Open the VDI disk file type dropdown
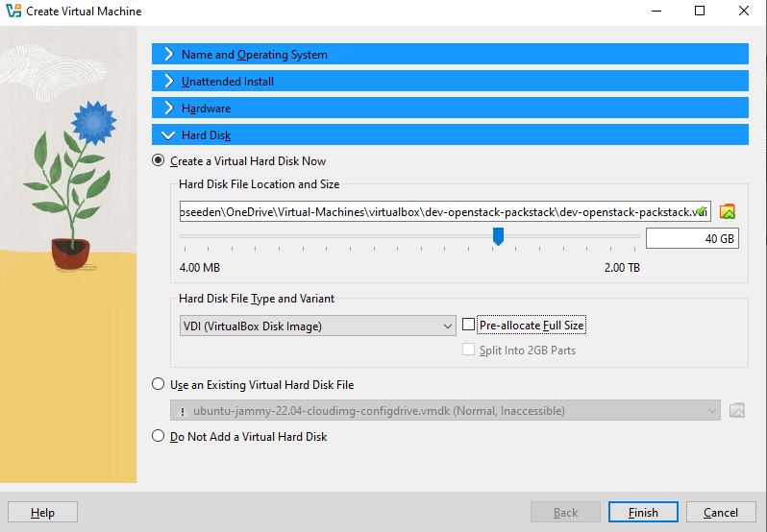 click(317, 326)
